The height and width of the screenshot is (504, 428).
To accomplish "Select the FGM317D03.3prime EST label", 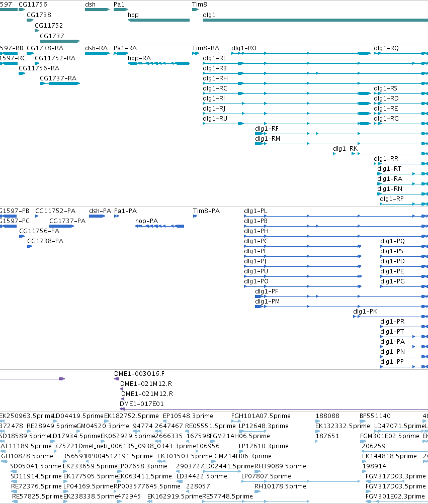I will [x=396, y=476].
